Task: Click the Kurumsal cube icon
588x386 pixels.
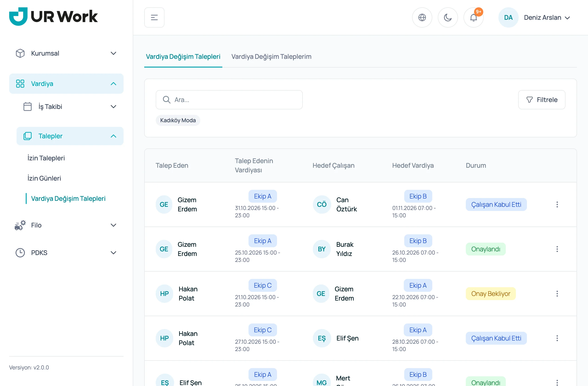Action: click(20, 53)
